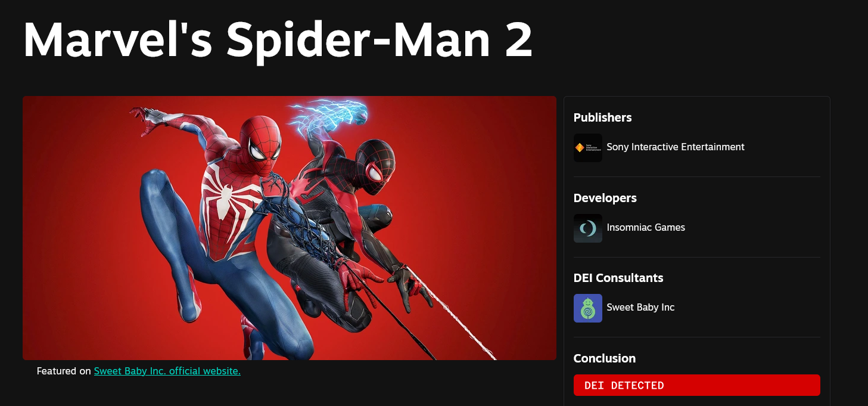Screen dimensions: 868x406
Task: Click the red DEI DETECTED badge
Action: (x=696, y=385)
